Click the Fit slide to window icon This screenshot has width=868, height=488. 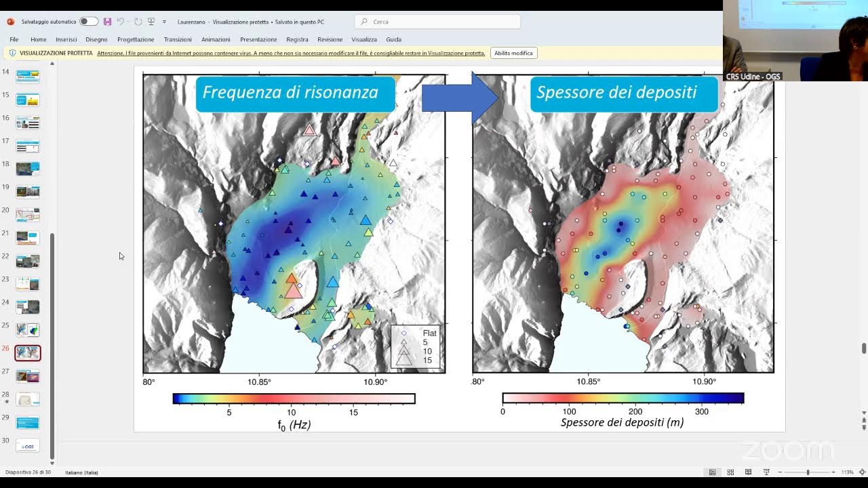[863, 472]
